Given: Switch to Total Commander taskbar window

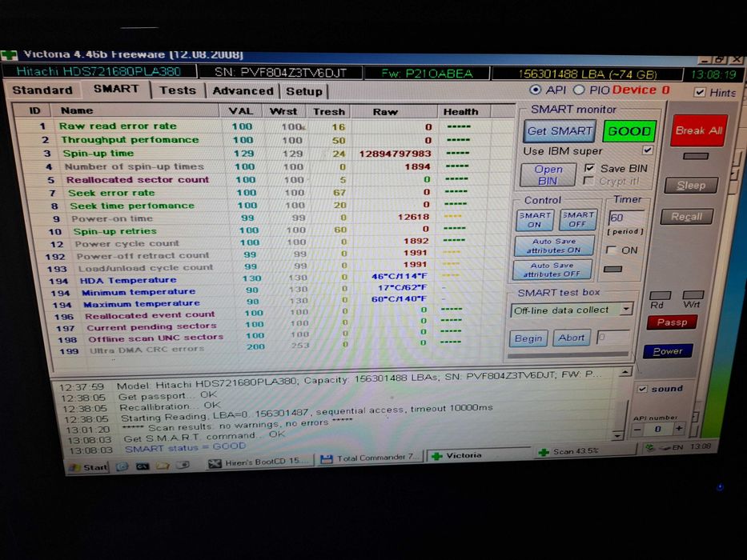Looking at the screenshot, I should click(371, 458).
